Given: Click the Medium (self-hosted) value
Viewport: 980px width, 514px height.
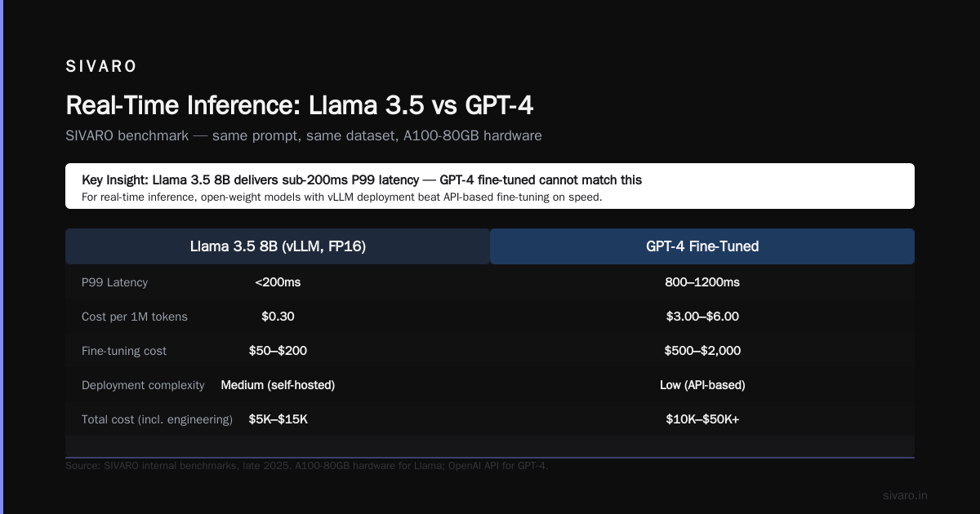Looking at the screenshot, I should [278, 385].
